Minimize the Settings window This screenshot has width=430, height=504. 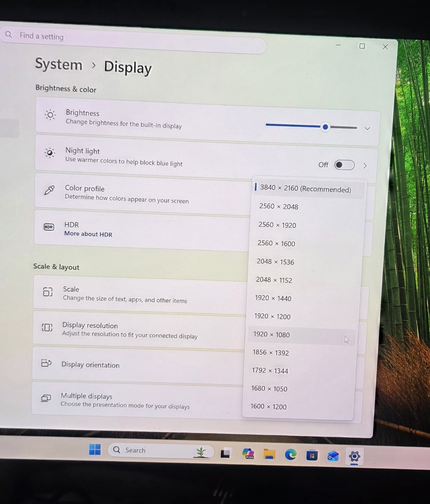point(338,45)
